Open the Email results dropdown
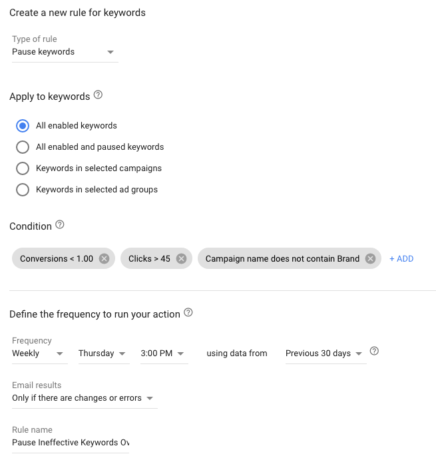The image size is (436, 460). [x=84, y=398]
